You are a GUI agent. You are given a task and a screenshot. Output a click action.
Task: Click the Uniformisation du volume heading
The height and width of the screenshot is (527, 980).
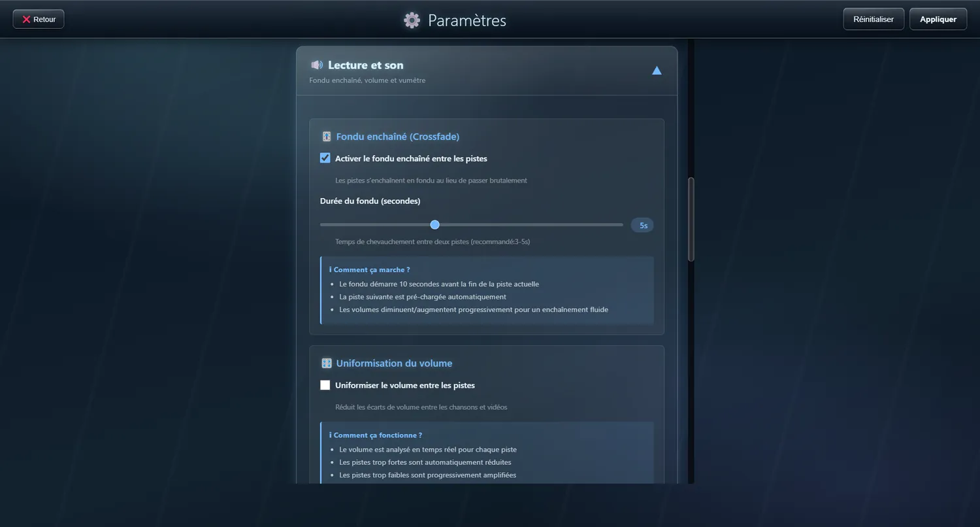(394, 364)
